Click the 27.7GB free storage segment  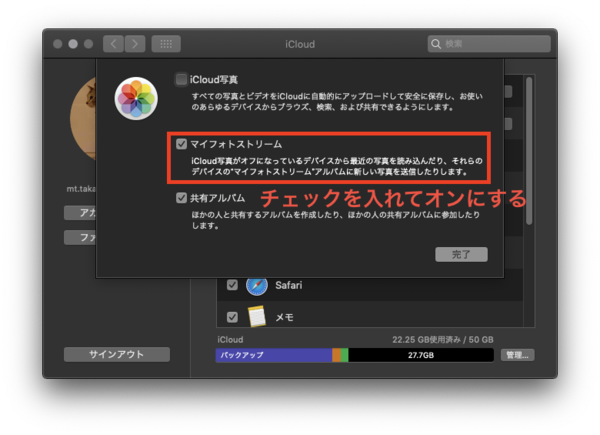tap(421, 355)
